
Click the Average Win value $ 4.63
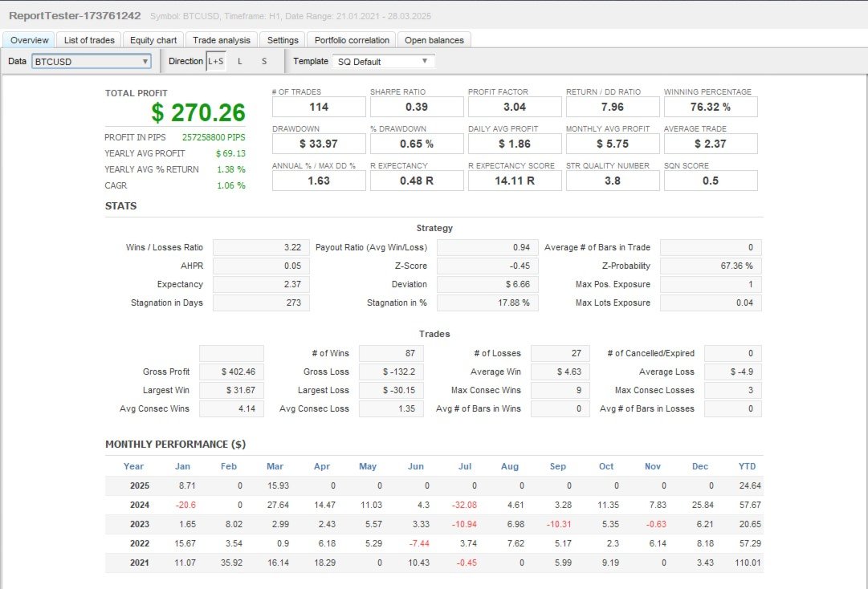(x=560, y=372)
